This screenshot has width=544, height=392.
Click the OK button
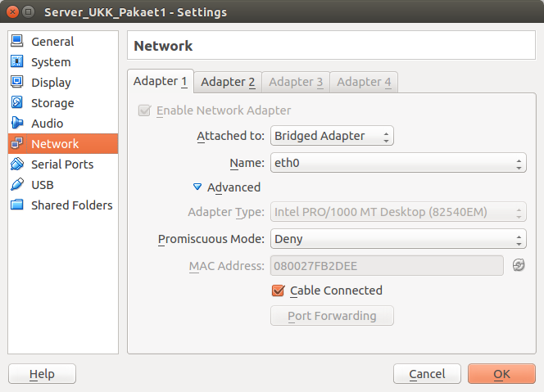click(x=501, y=374)
